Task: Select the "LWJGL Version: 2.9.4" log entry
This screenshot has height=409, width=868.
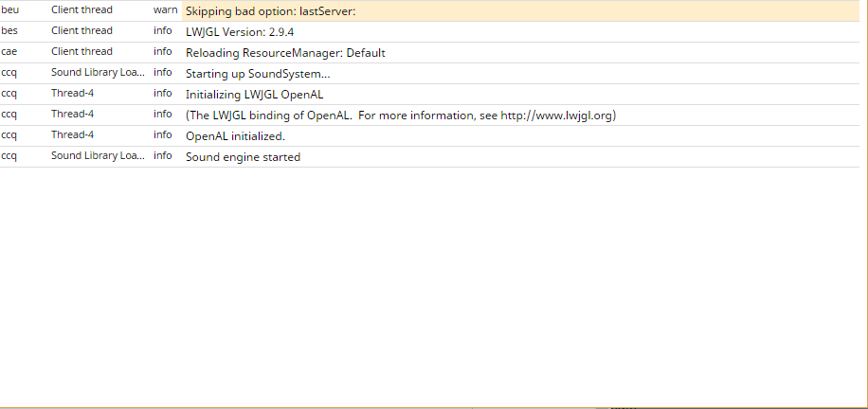Action: pyautogui.click(x=241, y=32)
